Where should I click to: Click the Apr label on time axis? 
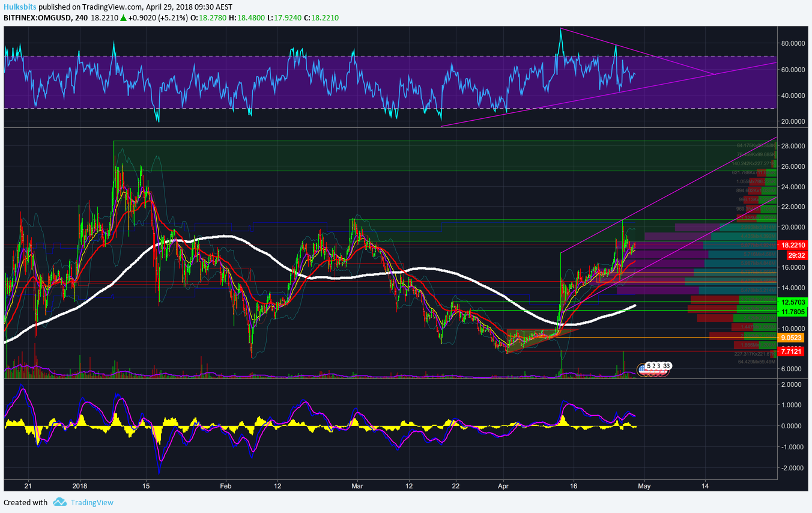click(x=503, y=485)
